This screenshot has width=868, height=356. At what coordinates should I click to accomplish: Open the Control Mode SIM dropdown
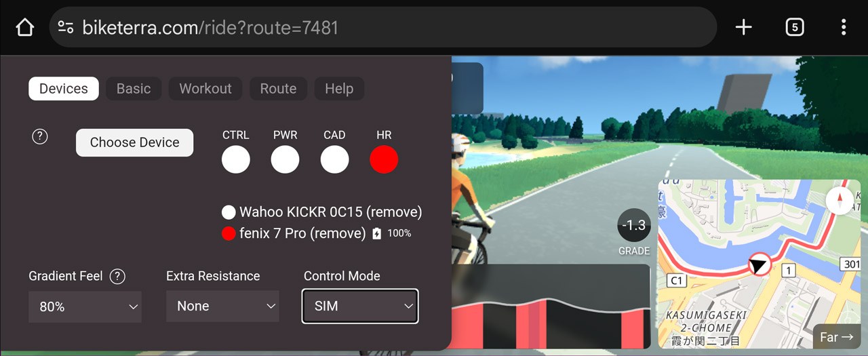(360, 306)
